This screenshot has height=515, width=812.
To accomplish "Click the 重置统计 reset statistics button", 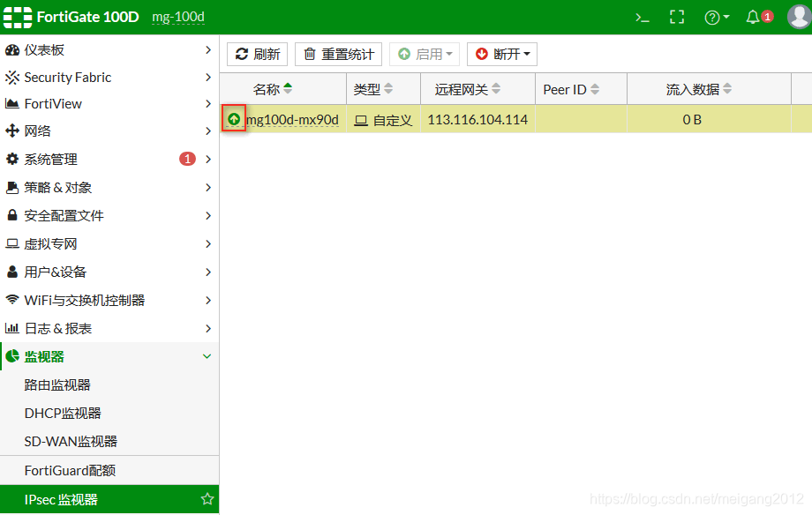I will click(338, 54).
